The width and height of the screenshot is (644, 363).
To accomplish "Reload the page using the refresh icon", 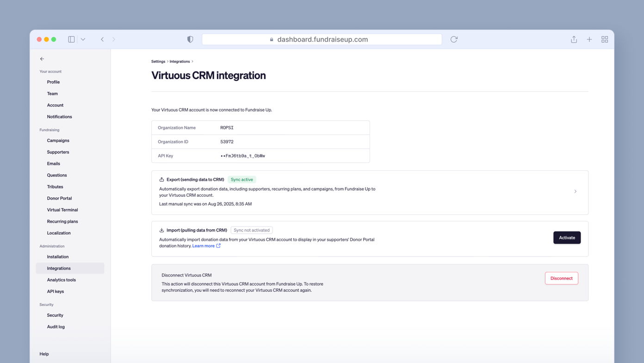I will tap(454, 39).
